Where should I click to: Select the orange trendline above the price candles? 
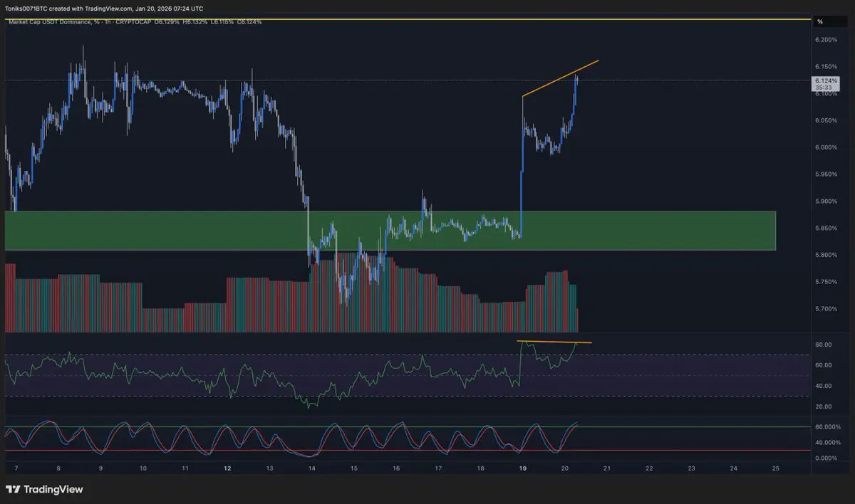tap(560, 78)
